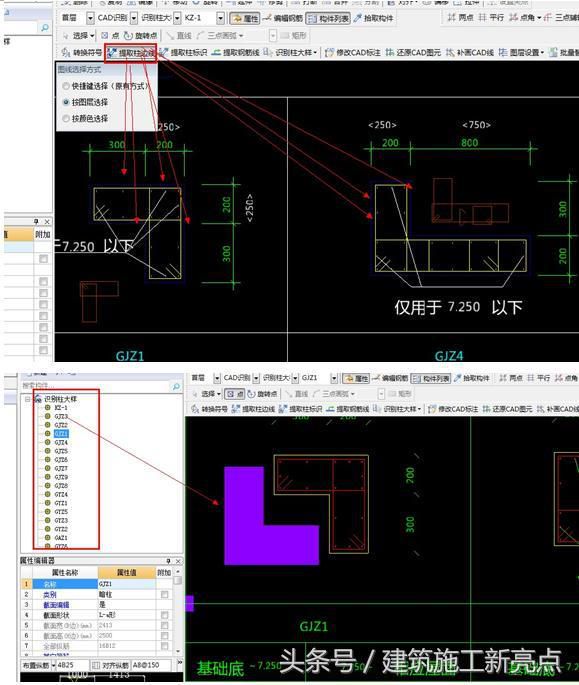Click 还原CAD图元 in the top toolbar
579x685 pixels.
(413, 53)
